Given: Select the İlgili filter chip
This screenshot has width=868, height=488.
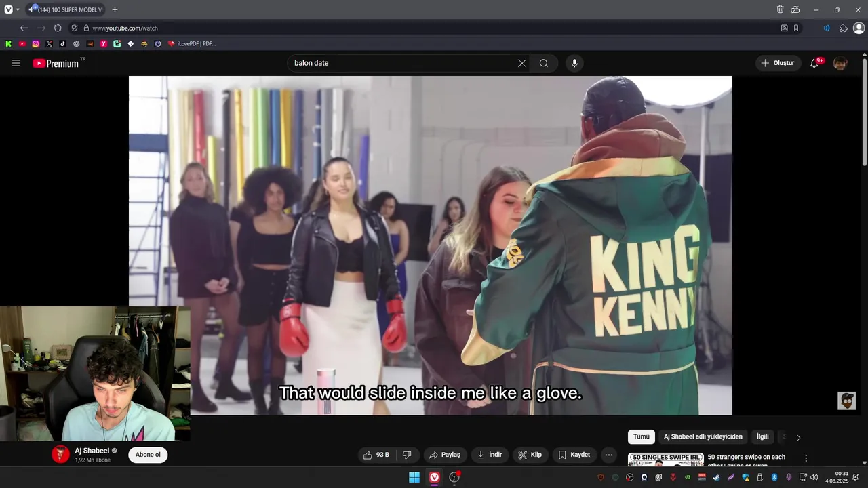Looking at the screenshot, I should 763,436.
